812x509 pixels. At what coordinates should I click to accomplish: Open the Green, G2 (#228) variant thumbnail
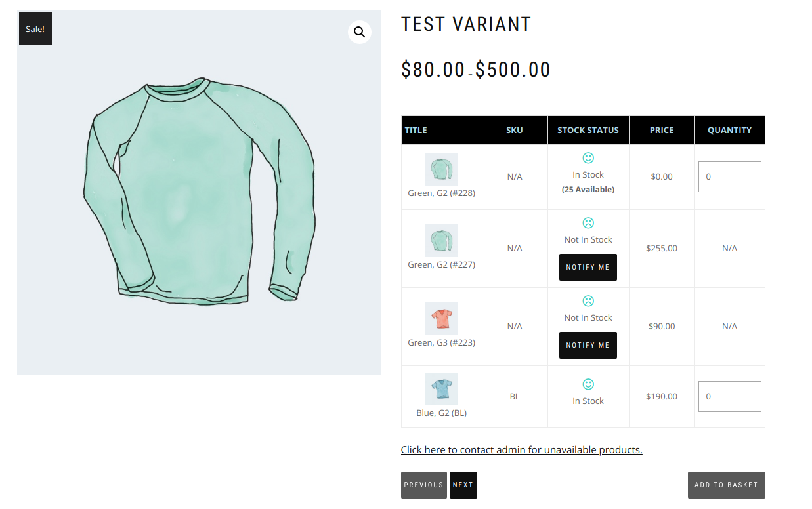(442, 169)
